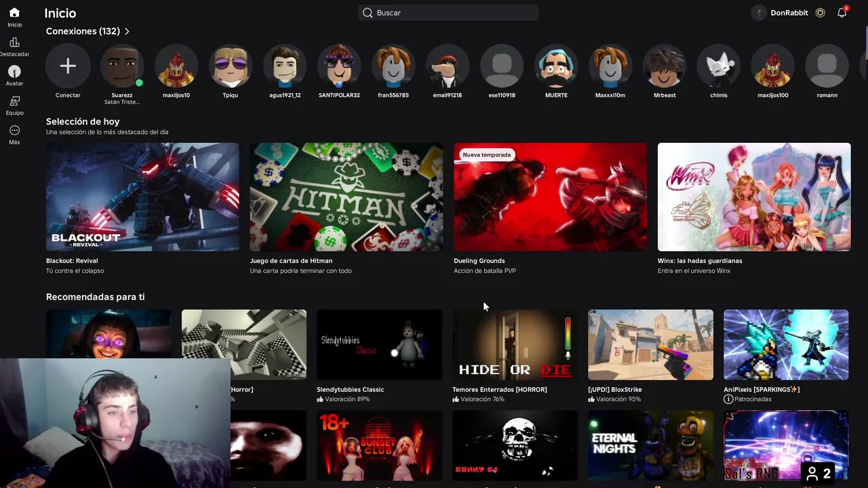Open Tpiqu friend avatar
The image size is (868, 488).
click(x=231, y=66)
